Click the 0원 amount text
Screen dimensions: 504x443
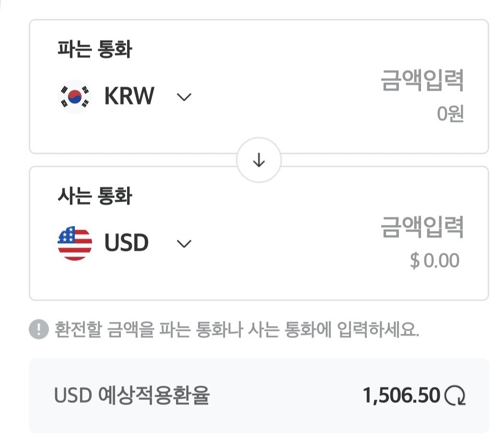[x=450, y=114]
